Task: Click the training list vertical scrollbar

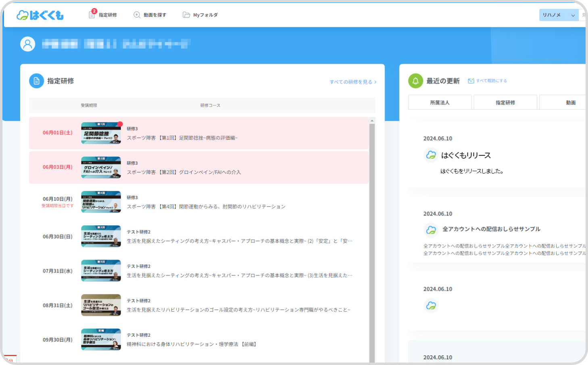Action: [372, 242]
